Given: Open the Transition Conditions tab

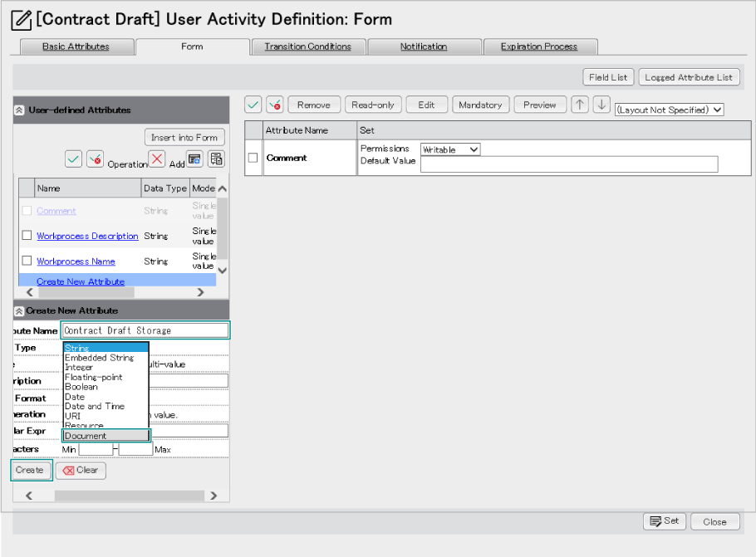Looking at the screenshot, I should coord(307,46).
